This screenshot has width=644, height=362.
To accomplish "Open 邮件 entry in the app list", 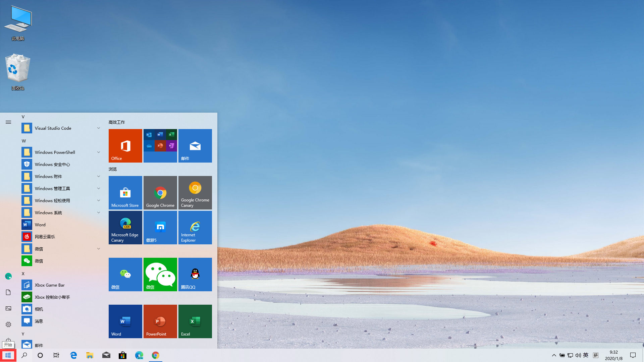I will pyautogui.click(x=61, y=345).
